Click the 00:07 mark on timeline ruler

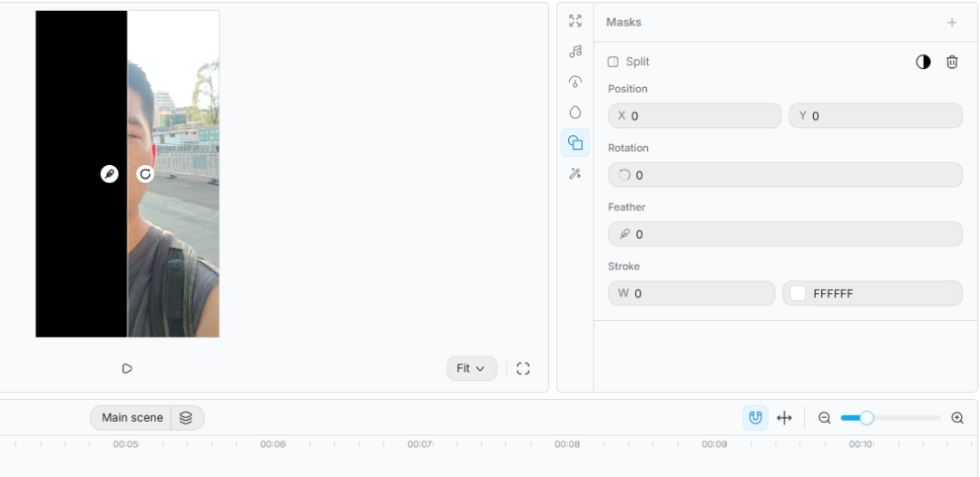[x=420, y=444]
